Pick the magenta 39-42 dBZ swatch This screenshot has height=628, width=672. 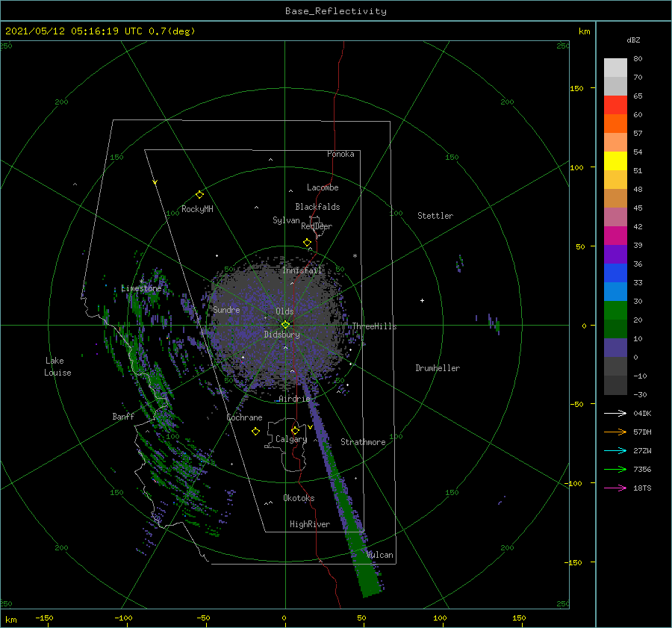(x=615, y=236)
